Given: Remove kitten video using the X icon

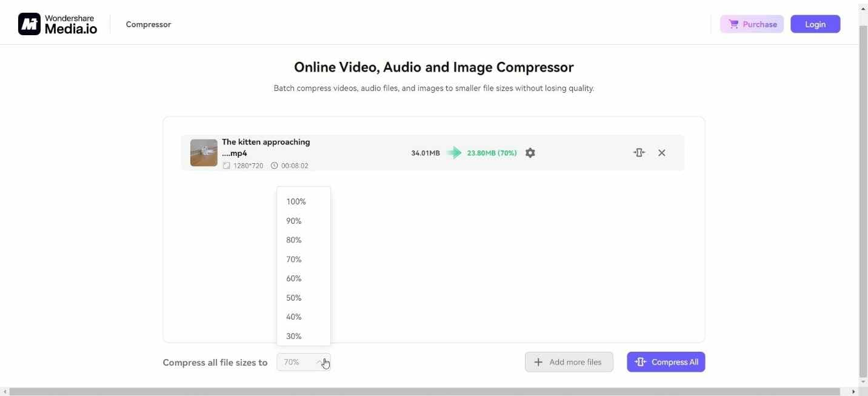Looking at the screenshot, I should pyautogui.click(x=661, y=152).
